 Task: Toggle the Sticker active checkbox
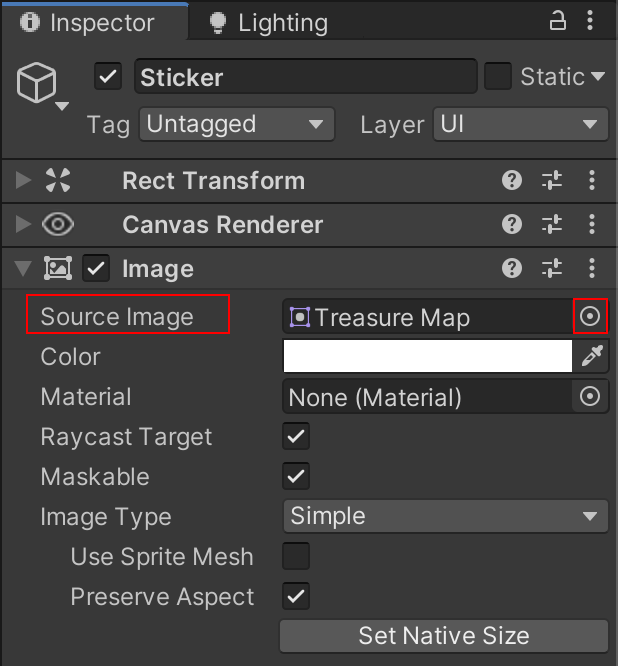108,77
